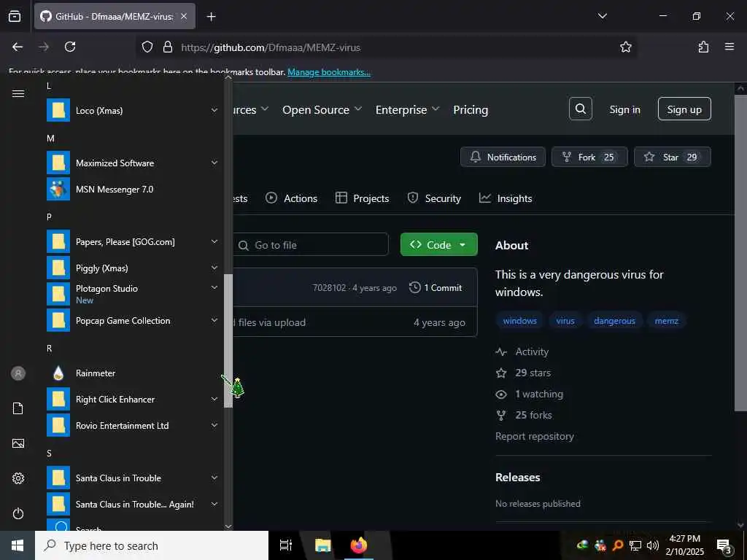The width and height of the screenshot is (747, 560).
Task: View the 1 Commit history link
Action: (x=436, y=287)
